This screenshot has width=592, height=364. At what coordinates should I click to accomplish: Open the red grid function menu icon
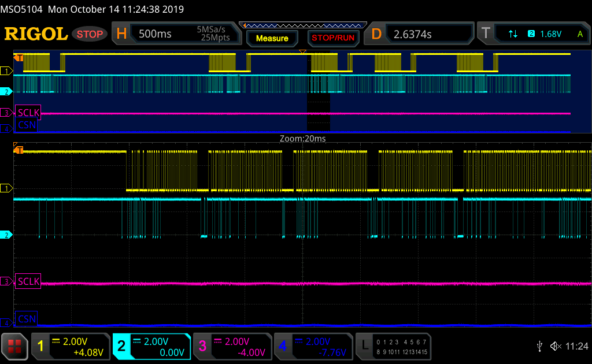point(14,346)
